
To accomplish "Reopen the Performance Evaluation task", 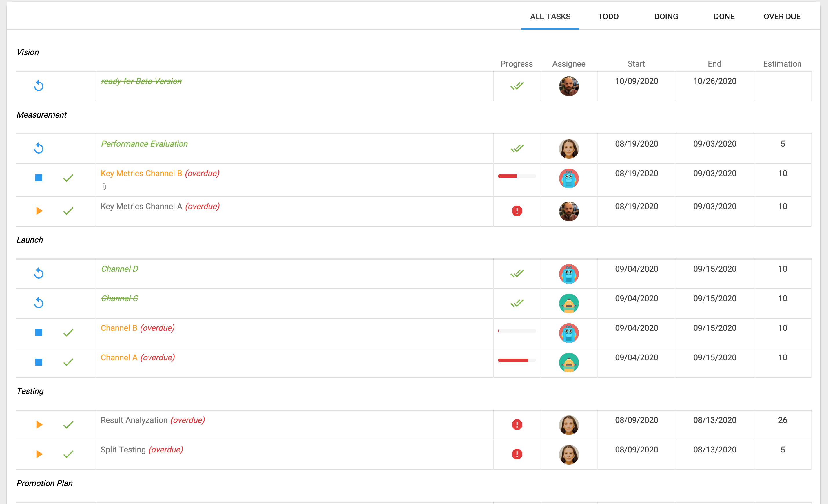I will (39, 148).
